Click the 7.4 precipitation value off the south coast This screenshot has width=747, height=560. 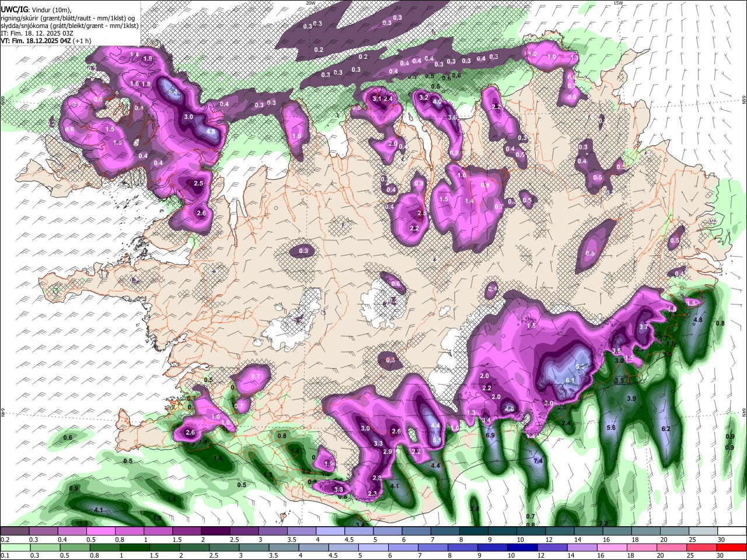(x=538, y=461)
